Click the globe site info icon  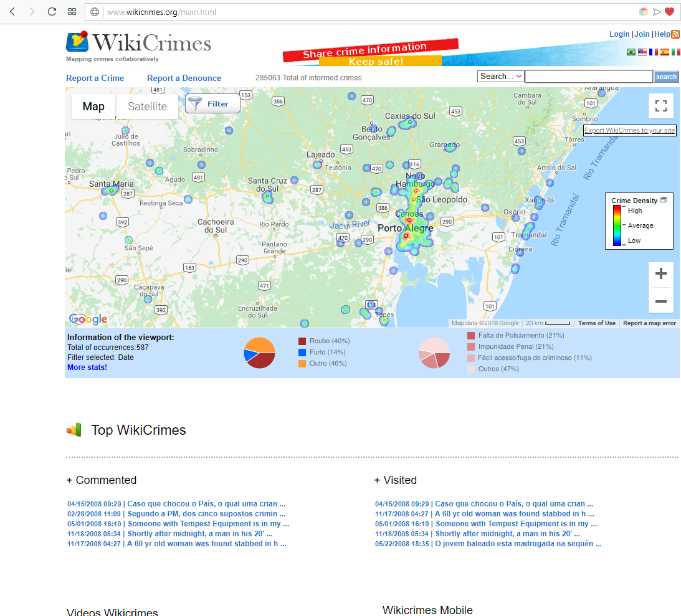pyautogui.click(x=94, y=12)
